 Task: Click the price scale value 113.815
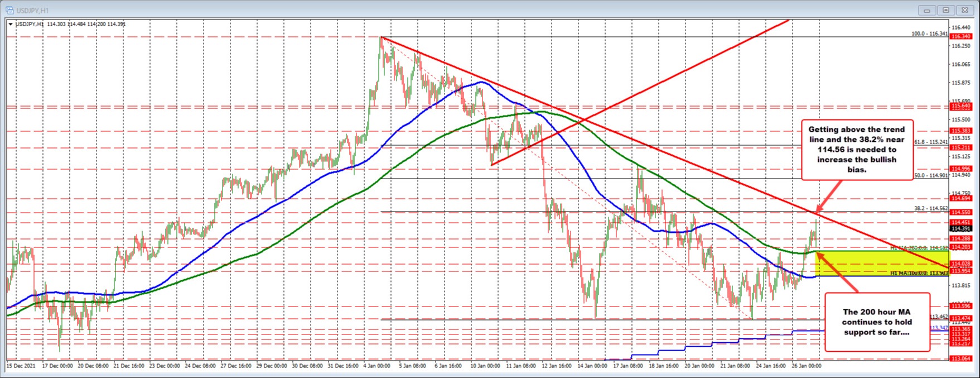(960, 285)
